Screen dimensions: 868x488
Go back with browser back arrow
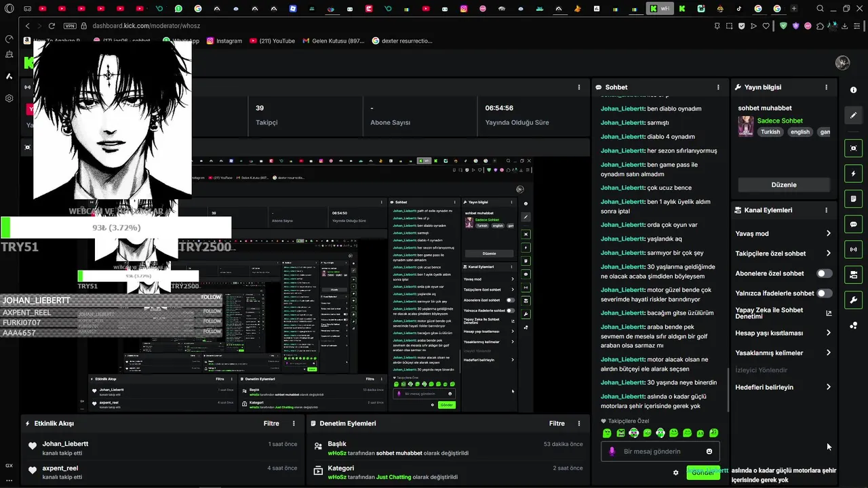[x=28, y=26]
